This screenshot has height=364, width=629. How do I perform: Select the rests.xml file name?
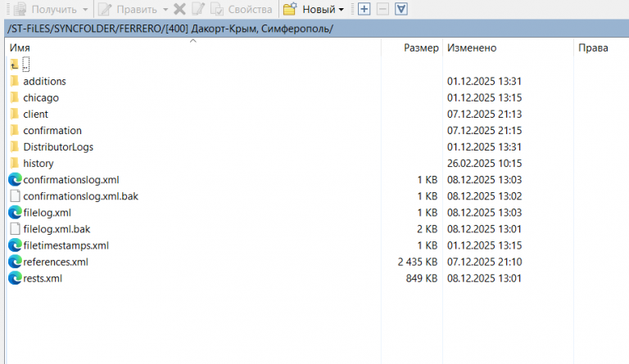[x=43, y=278]
